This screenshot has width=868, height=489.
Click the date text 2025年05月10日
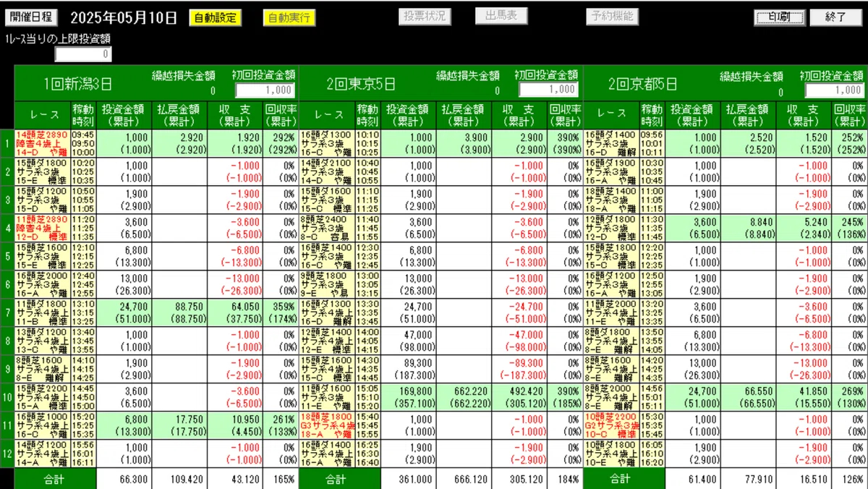pos(123,17)
